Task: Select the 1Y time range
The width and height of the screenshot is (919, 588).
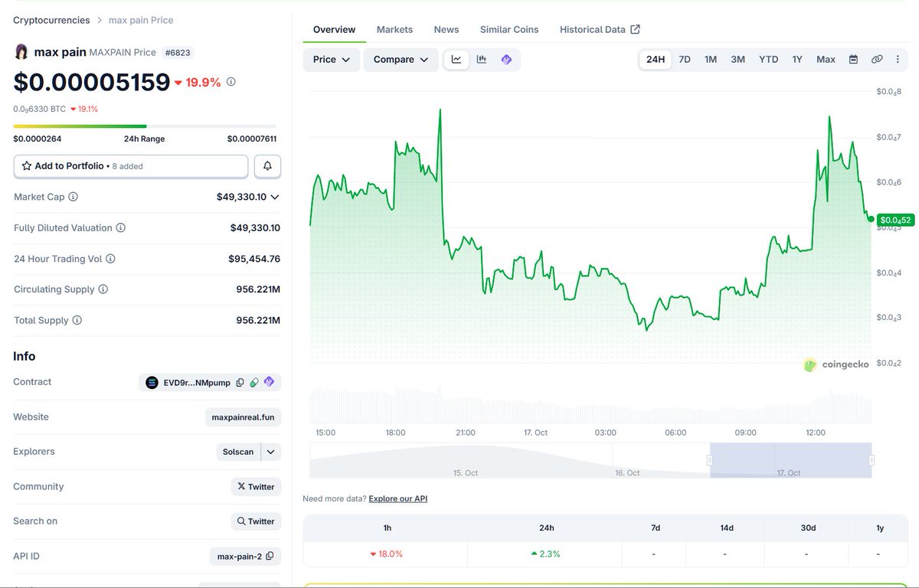Action: [797, 60]
